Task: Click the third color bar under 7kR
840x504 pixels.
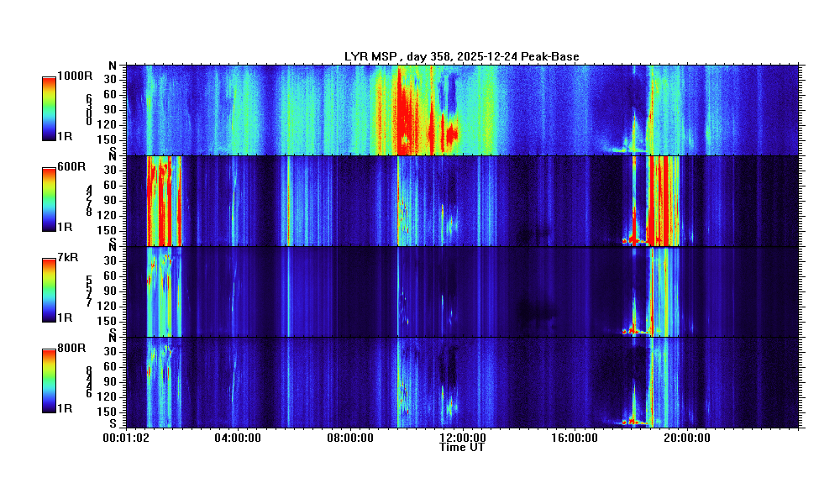Action: click(50, 291)
